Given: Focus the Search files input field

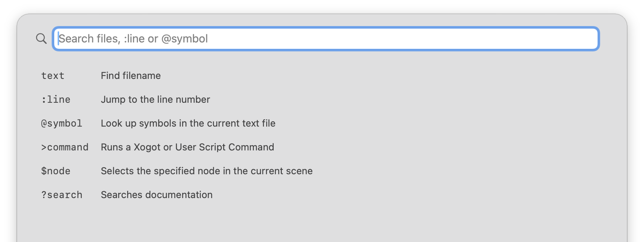Looking at the screenshot, I should pyautogui.click(x=326, y=39).
